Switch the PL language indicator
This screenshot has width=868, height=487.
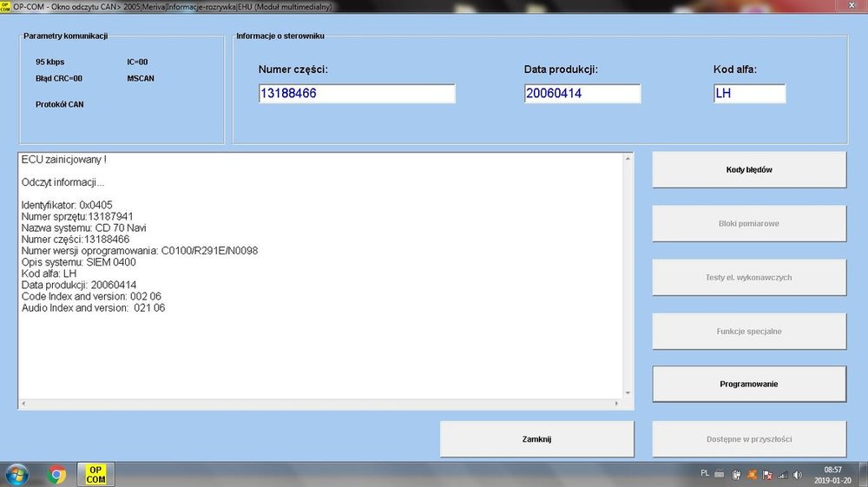[x=706, y=475]
